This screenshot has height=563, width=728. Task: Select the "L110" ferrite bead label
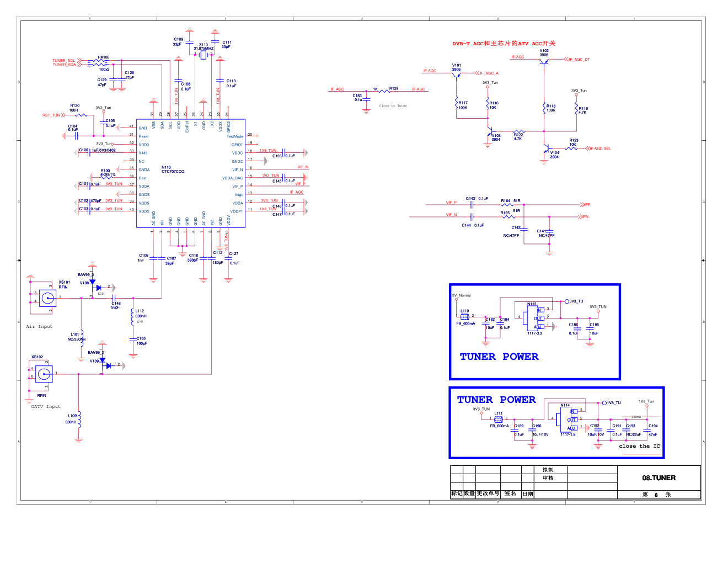[x=465, y=311]
